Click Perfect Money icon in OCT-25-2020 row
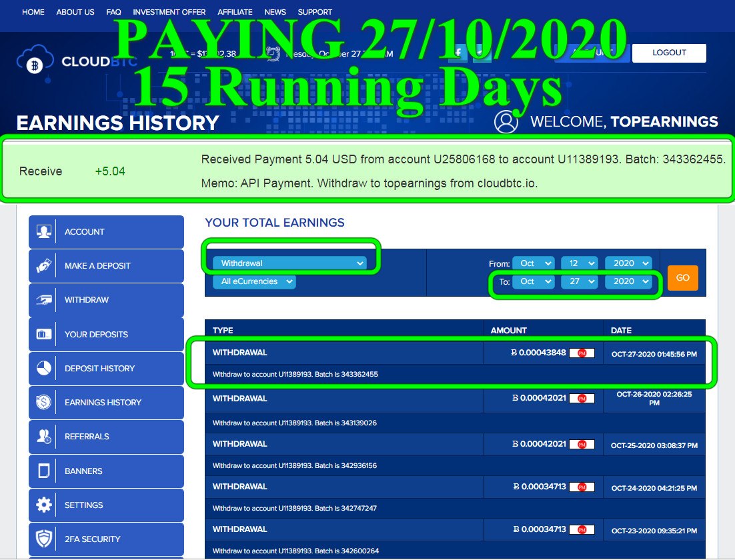Screen dimensions: 735x560 tap(582, 444)
